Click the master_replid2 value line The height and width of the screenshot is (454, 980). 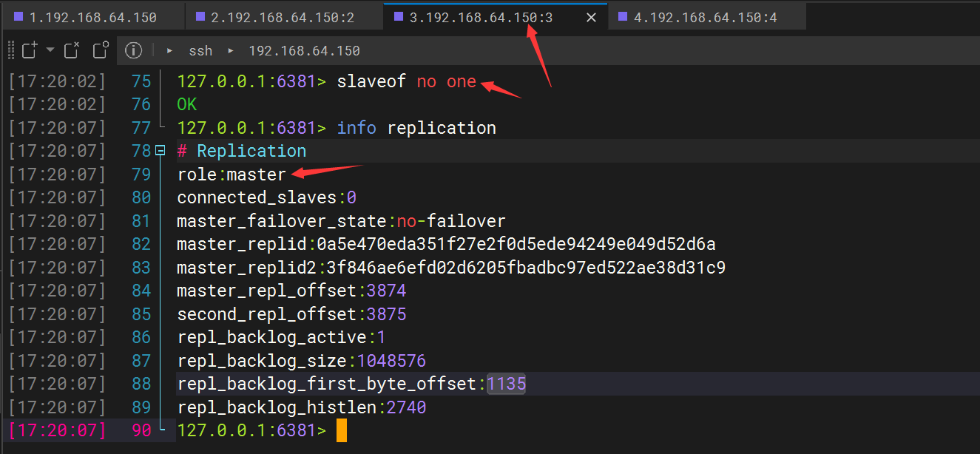451,268
